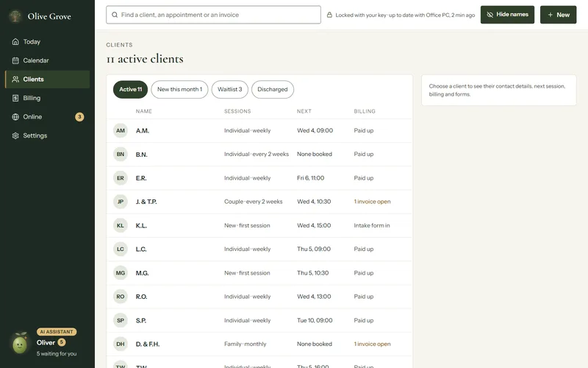The height and width of the screenshot is (368, 588).
Task: Click the BN avatar circle
Action: [121, 155]
